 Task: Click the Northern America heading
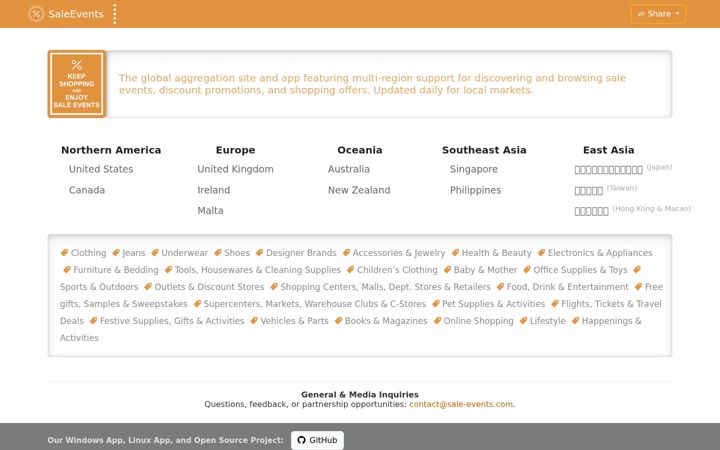111,150
